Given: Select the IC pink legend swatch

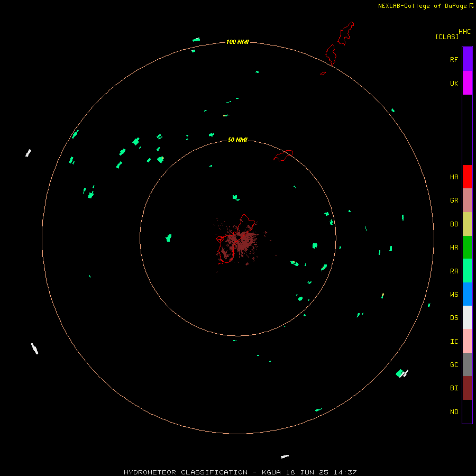Looking at the screenshot, I should 467,341.
